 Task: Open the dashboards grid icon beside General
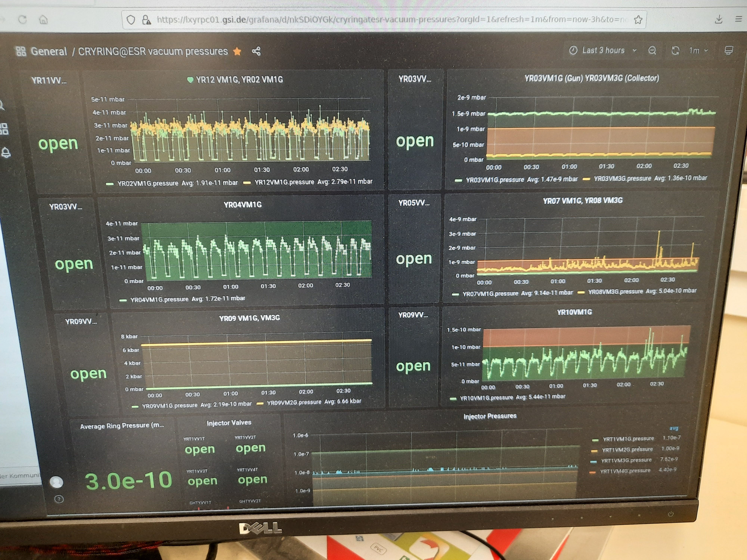coord(21,51)
